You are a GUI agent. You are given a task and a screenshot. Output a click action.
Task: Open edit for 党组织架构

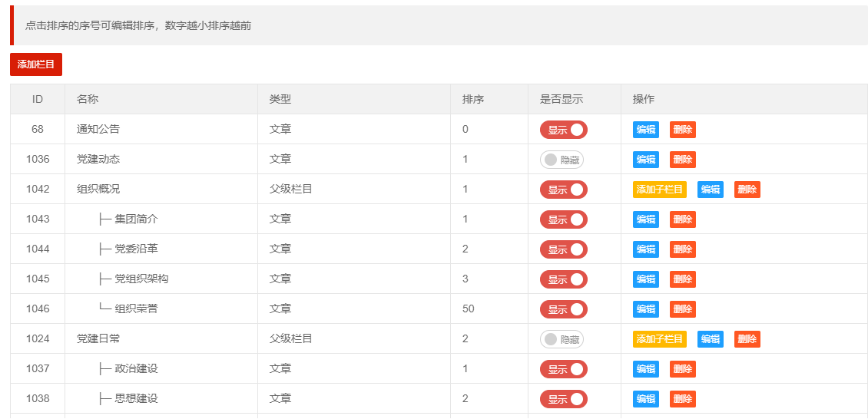pyautogui.click(x=645, y=279)
